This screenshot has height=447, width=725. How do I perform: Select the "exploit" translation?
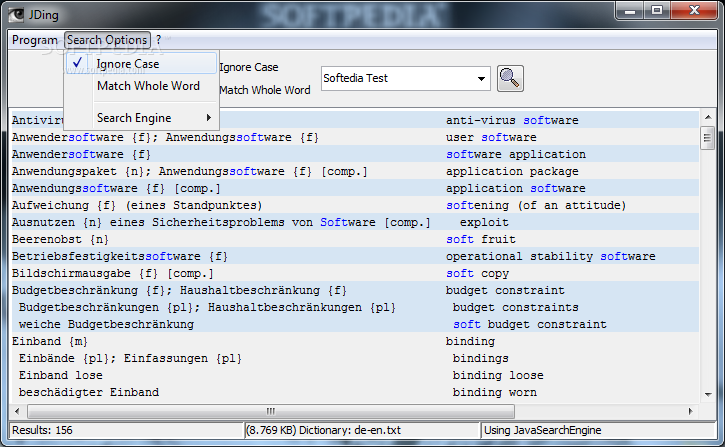(x=484, y=222)
